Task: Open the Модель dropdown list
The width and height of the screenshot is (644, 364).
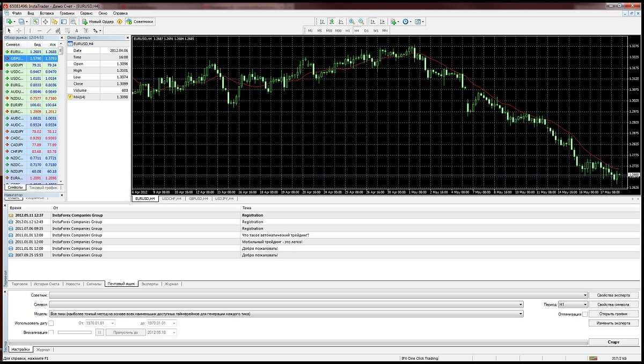Action: 521,314
